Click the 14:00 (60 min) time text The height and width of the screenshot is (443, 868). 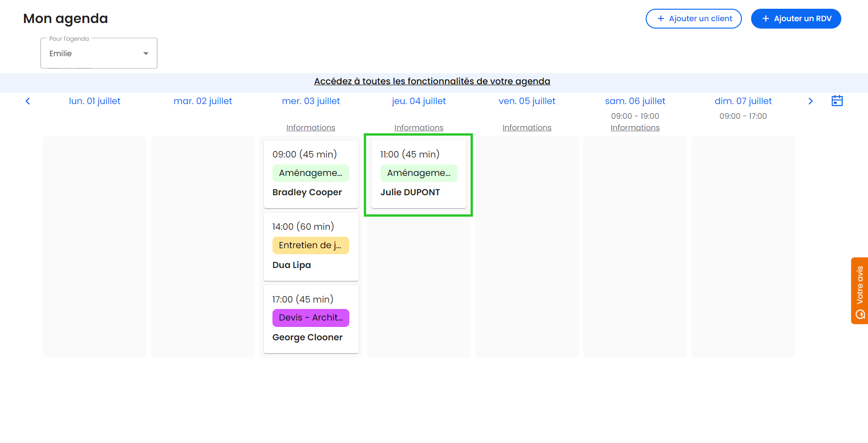click(303, 227)
